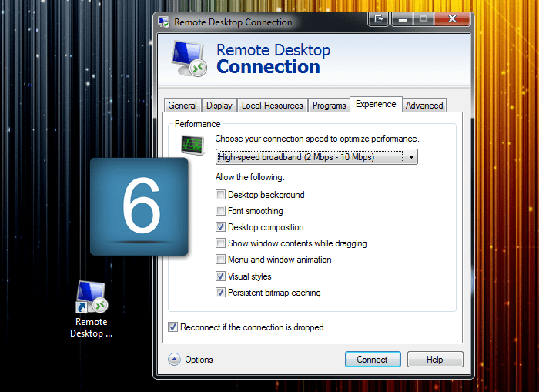539x392 pixels.
Task: Enable the Font smoothing checkbox
Action: click(220, 210)
